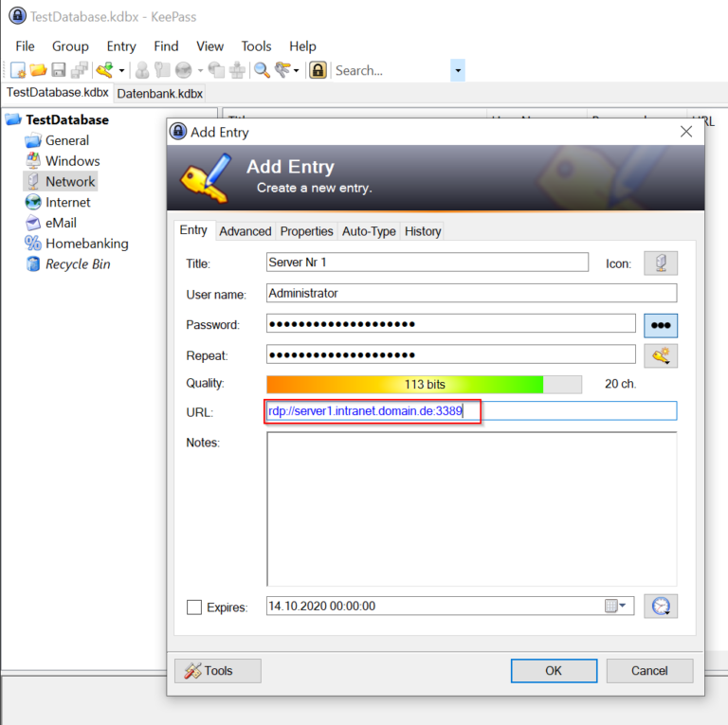Choose entry icon via Icon button
Image resolution: width=728 pixels, height=725 pixels.
[660, 263]
